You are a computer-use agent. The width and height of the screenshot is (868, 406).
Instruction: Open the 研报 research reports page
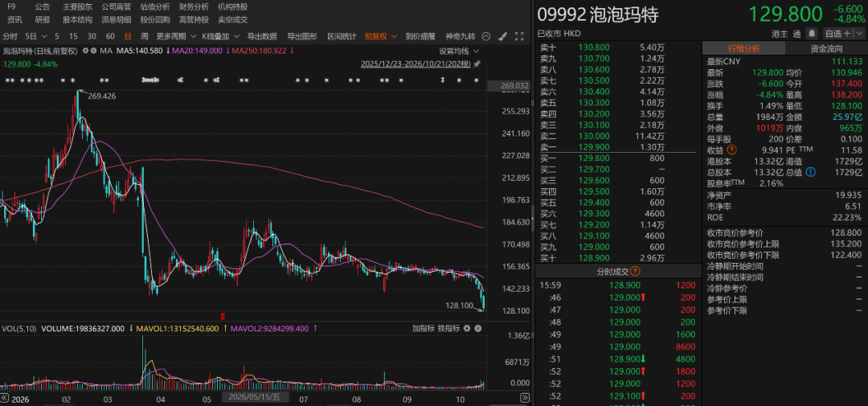[x=42, y=20]
